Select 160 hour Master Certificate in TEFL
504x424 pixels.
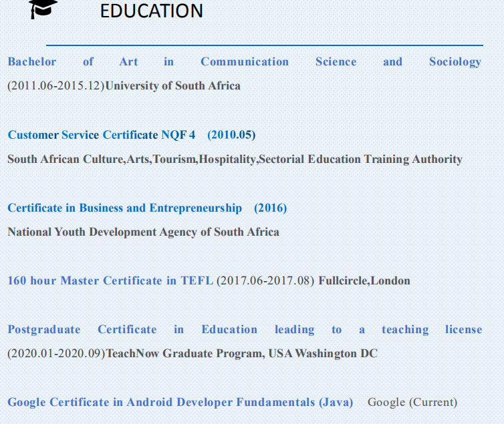pos(110,280)
